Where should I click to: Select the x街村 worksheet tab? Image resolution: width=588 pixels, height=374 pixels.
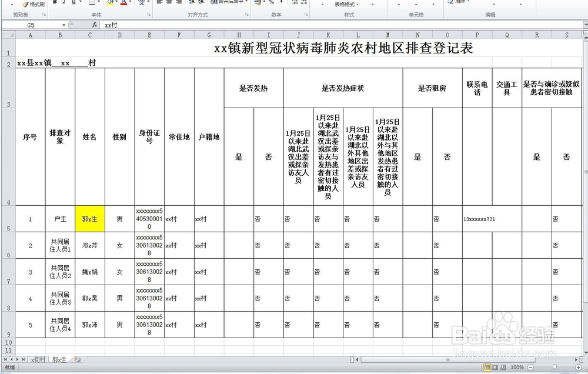(38, 359)
